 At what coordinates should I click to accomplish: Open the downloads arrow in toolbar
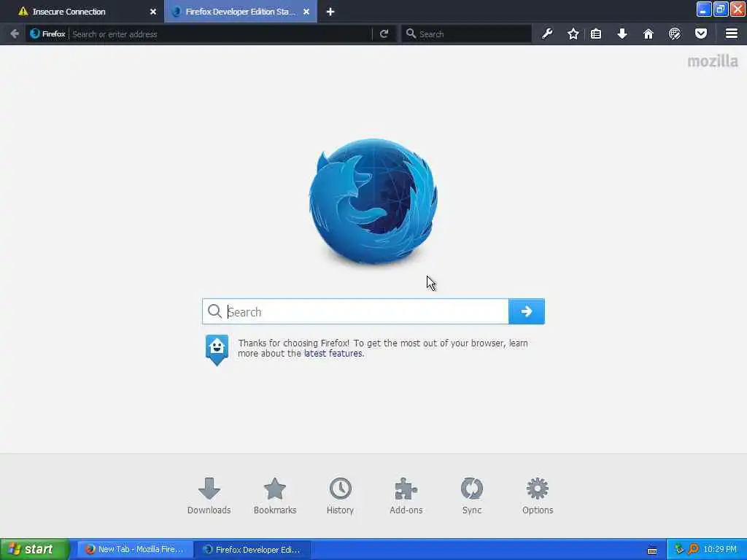pos(622,34)
